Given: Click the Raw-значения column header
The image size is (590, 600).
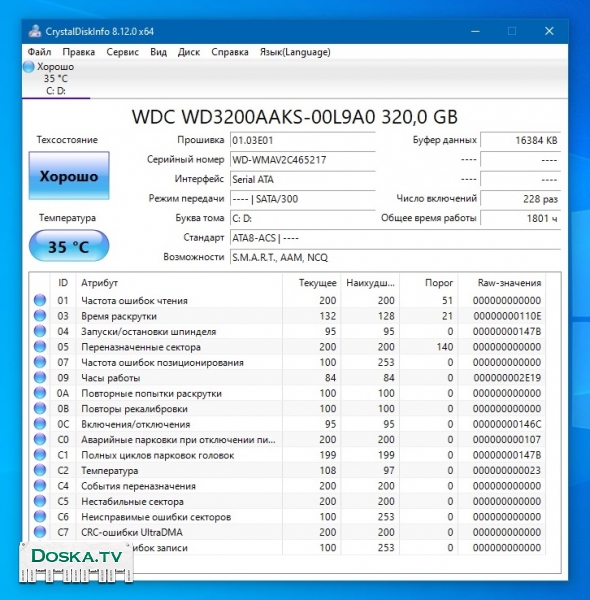Looking at the screenshot, I should coord(502,283).
